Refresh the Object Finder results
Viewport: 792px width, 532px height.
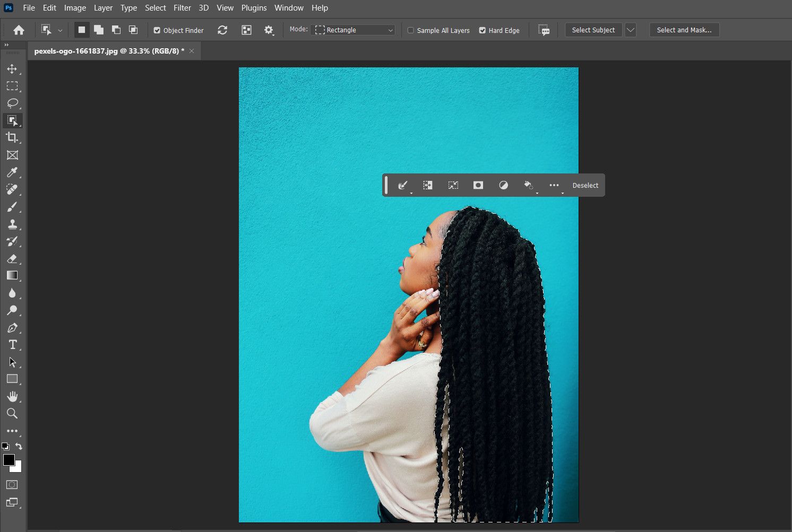click(x=222, y=30)
